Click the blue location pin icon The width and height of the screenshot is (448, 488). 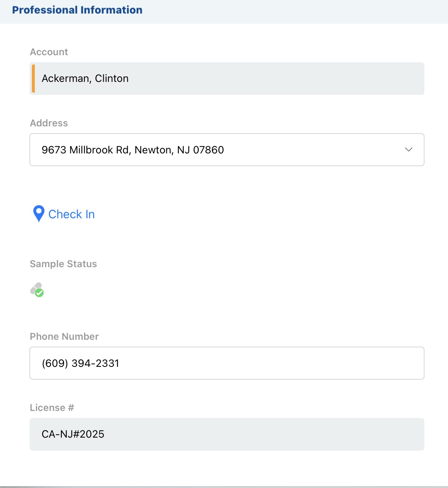[x=39, y=213]
